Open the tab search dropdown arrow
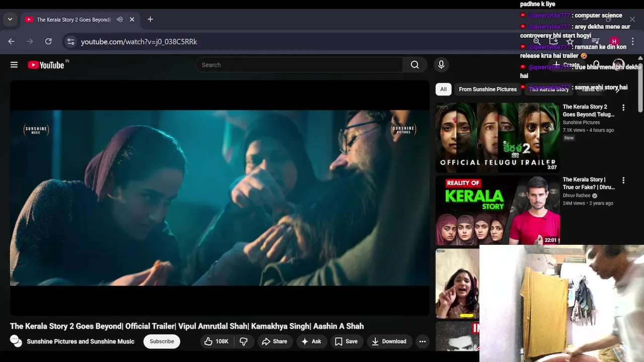644x362 pixels. (x=10, y=20)
